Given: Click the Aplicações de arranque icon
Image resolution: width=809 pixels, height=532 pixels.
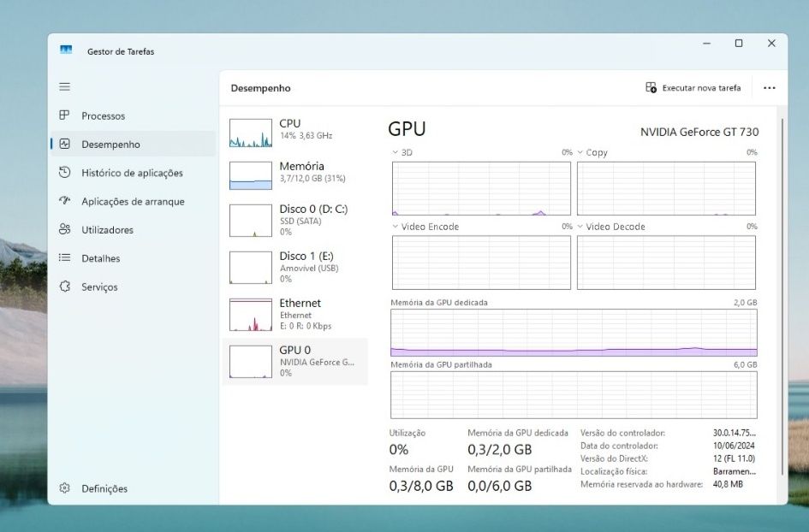Looking at the screenshot, I should click(64, 200).
